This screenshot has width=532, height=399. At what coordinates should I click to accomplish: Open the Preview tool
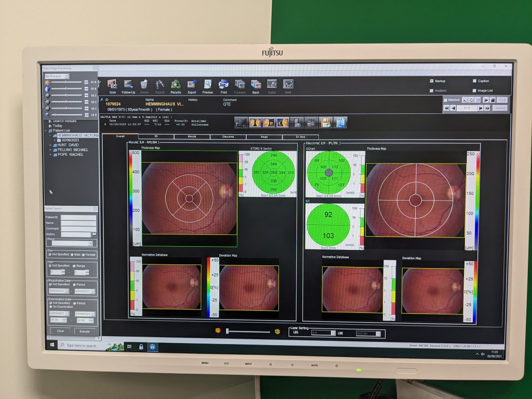pyautogui.click(x=207, y=84)
